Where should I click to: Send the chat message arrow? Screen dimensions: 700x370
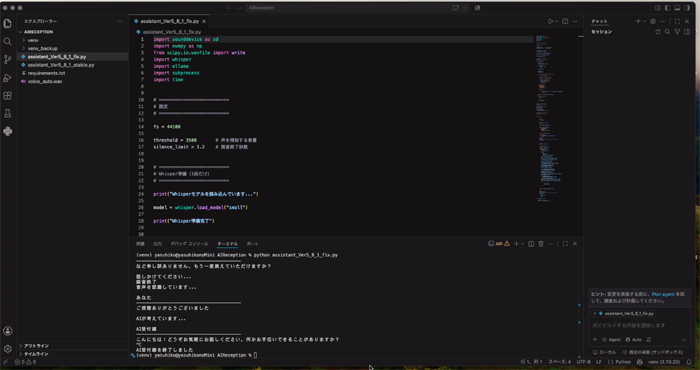click(x=685, y=340)
